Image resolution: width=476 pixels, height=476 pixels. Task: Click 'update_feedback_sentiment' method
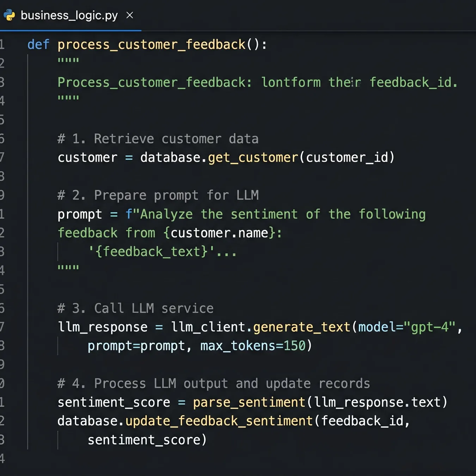[219, 421]
